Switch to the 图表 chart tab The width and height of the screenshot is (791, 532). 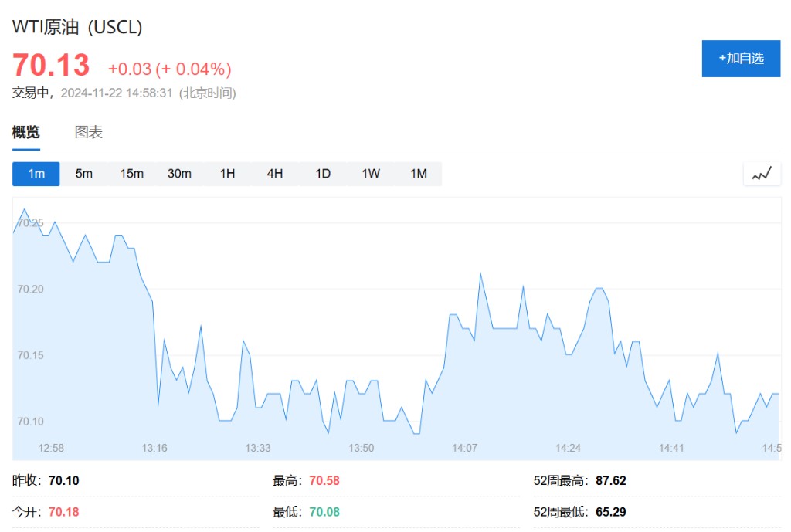89,132
